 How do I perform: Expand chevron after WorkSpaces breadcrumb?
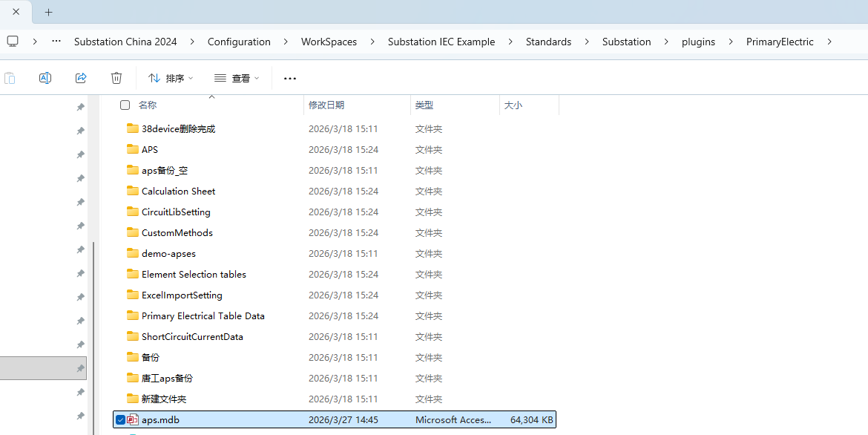(372, 42)
